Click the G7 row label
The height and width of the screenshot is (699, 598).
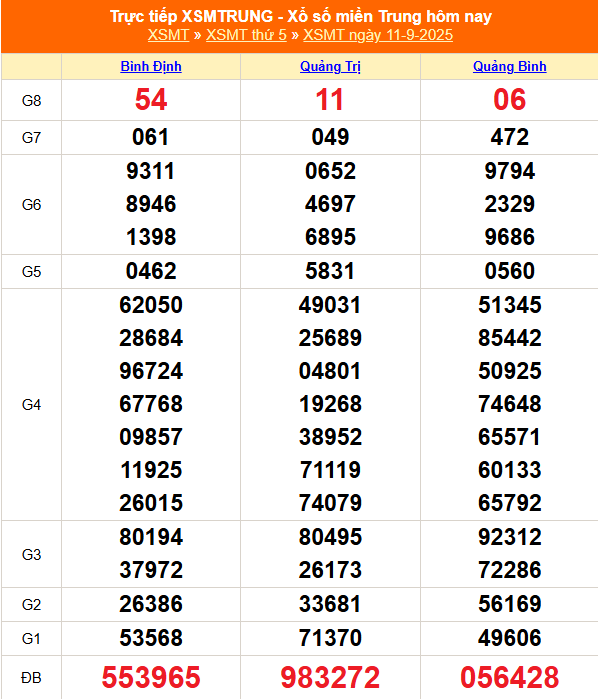click(31, 138)
